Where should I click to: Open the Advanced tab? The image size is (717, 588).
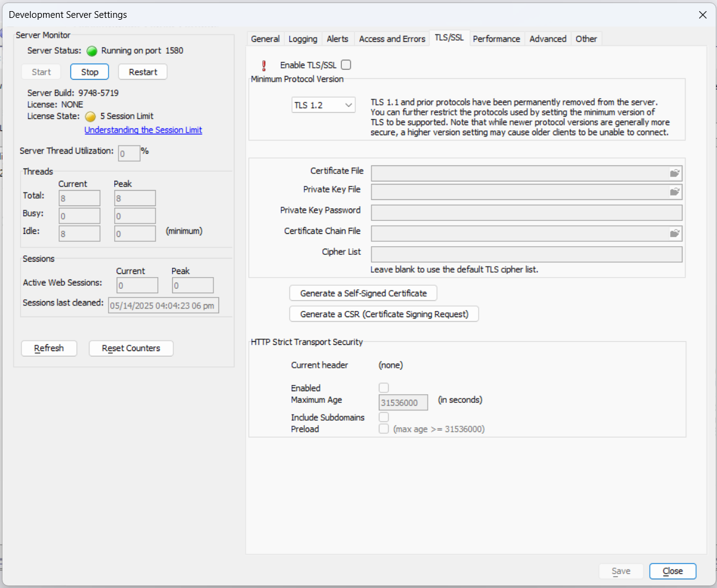(x=548, y=39)
